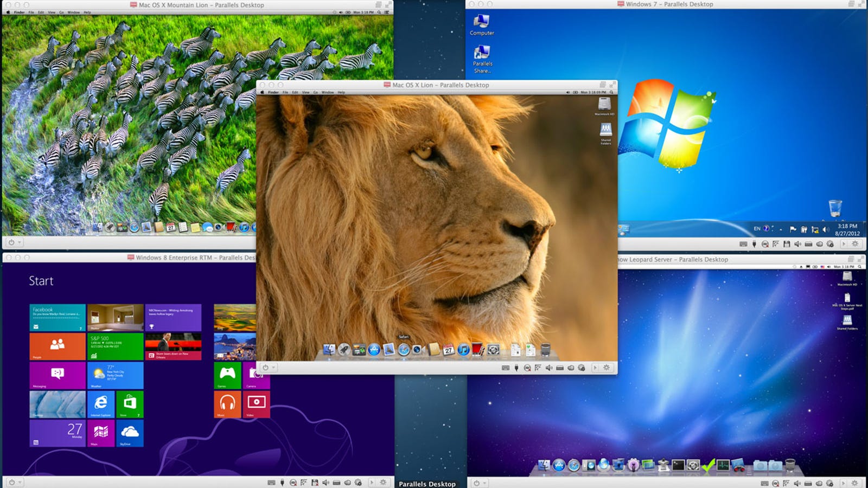Expand power dropdown in Snow Leopard Server window
The height and width of the screenshot is (488, 868).
[x=480, y=483]
